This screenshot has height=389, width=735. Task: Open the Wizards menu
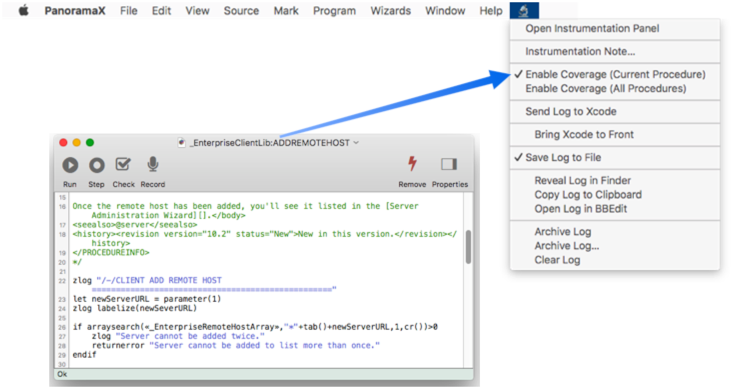point(390,11)
